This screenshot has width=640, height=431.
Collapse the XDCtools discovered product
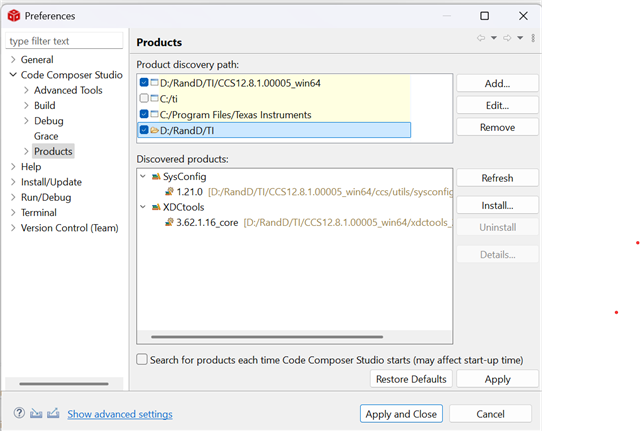(143, 207)
